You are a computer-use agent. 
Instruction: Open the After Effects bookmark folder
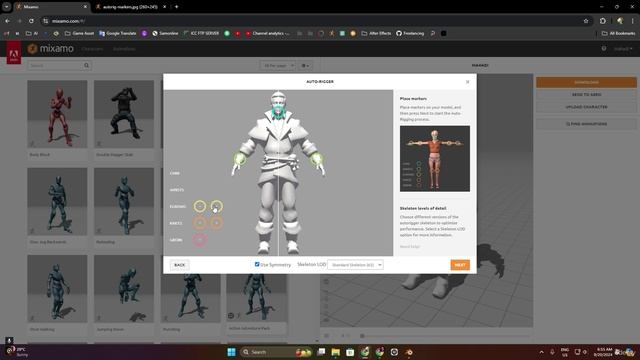pos(376,33)
